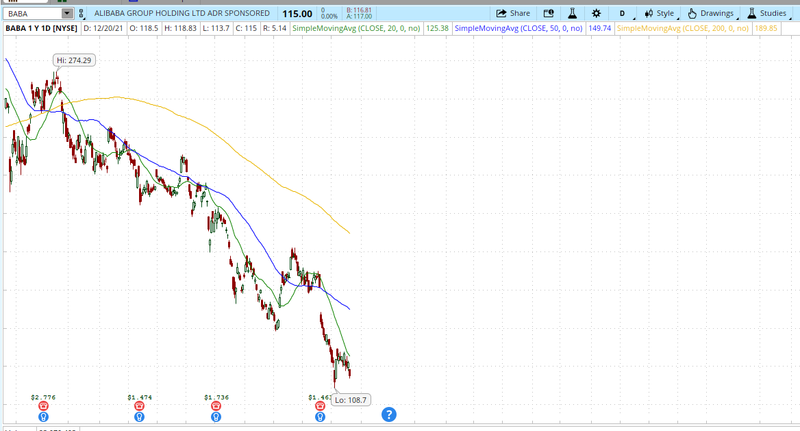
Task: Open the Drawings menu
Action: click(x=712, y=13)
